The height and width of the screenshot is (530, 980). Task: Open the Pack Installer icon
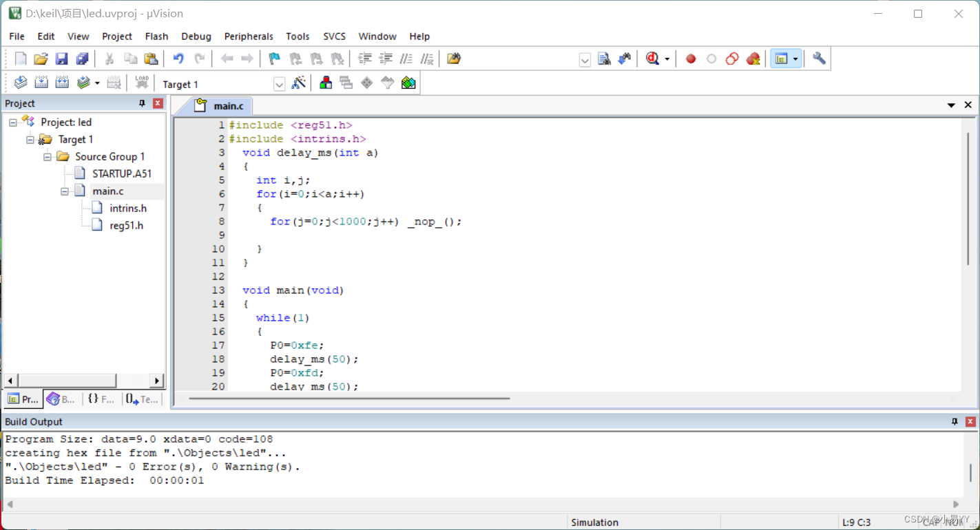pos(408,83)
